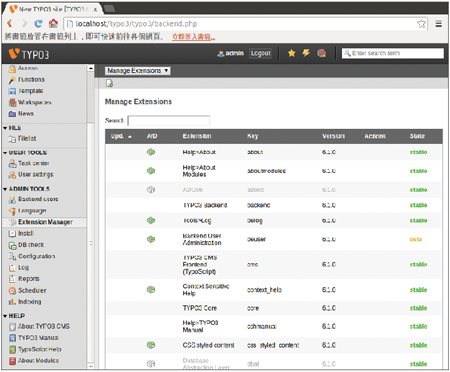Reload the page with refresh icon
This screenshot has height=372, width=450.
[x=38, y=23]
